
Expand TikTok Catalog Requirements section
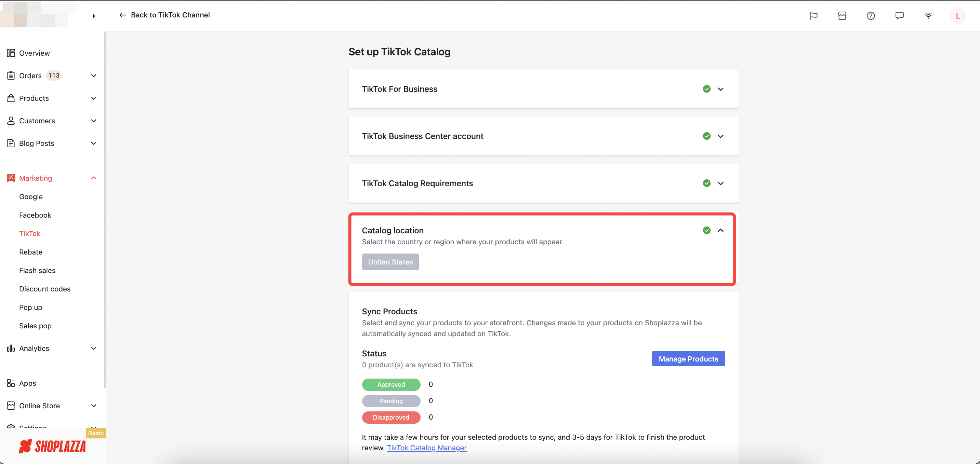720,183
